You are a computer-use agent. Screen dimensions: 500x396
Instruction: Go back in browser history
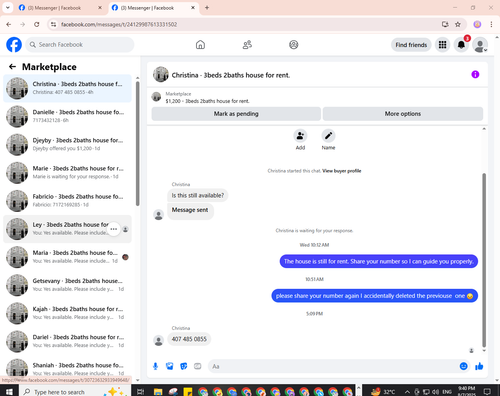point(9,24)
